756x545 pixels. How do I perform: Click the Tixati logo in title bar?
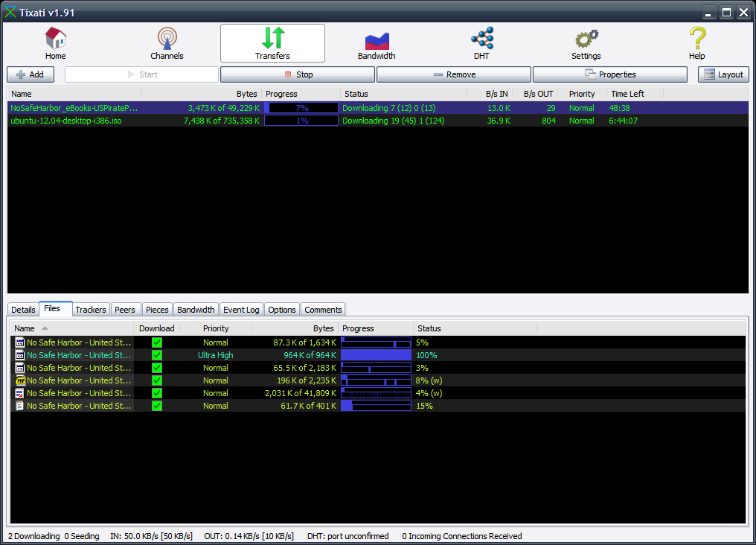[x=10, y=12]
